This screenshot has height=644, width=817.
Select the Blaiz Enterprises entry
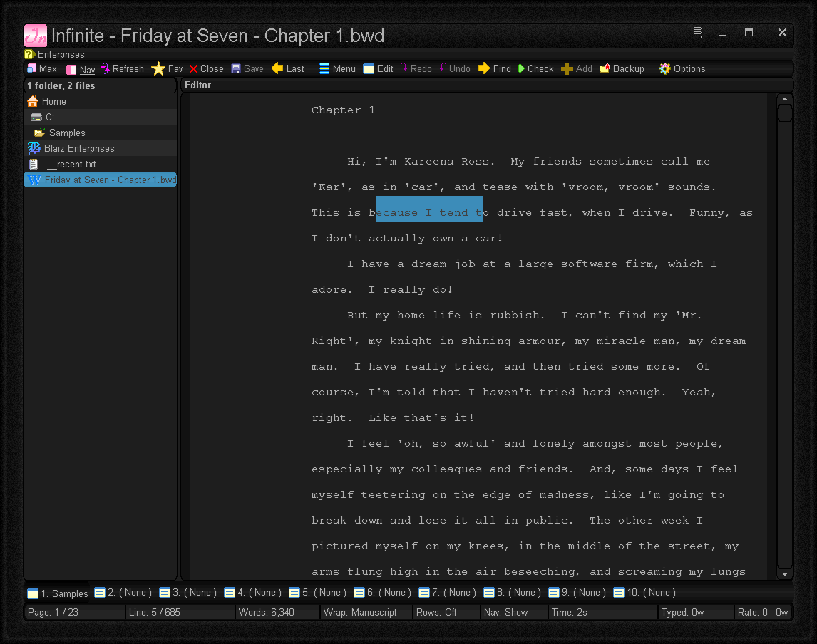(101, 148)
